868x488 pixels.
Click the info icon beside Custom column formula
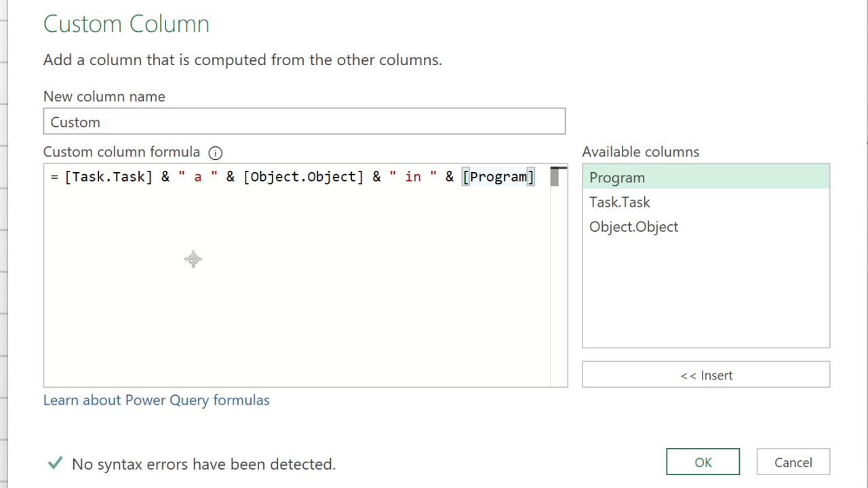click(x=216, y=153)
